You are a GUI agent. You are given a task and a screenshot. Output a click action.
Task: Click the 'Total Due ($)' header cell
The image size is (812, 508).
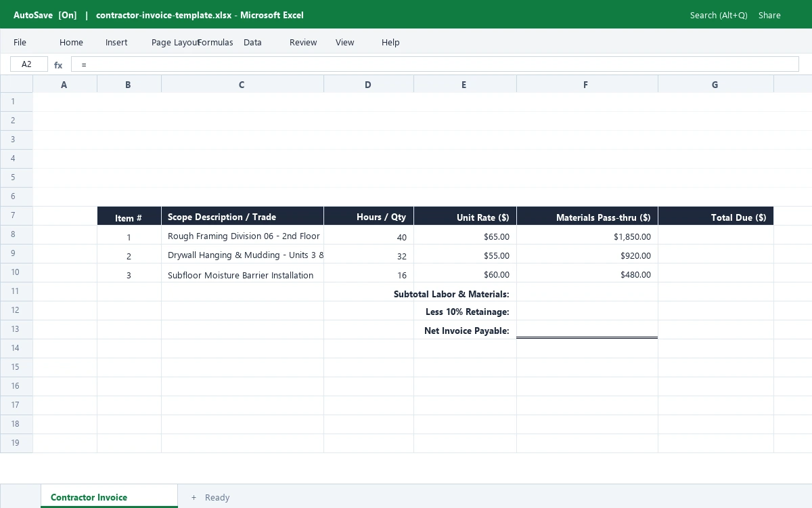[715, 216]
